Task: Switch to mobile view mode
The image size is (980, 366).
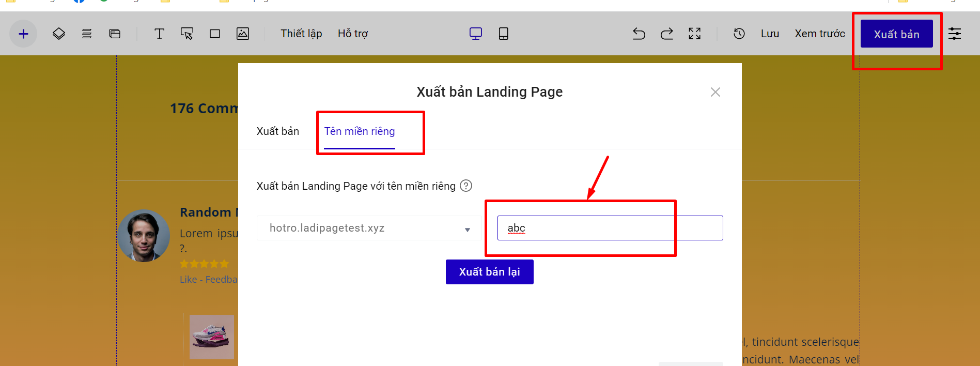Action: pyautogui.click(x=504, y=34)
